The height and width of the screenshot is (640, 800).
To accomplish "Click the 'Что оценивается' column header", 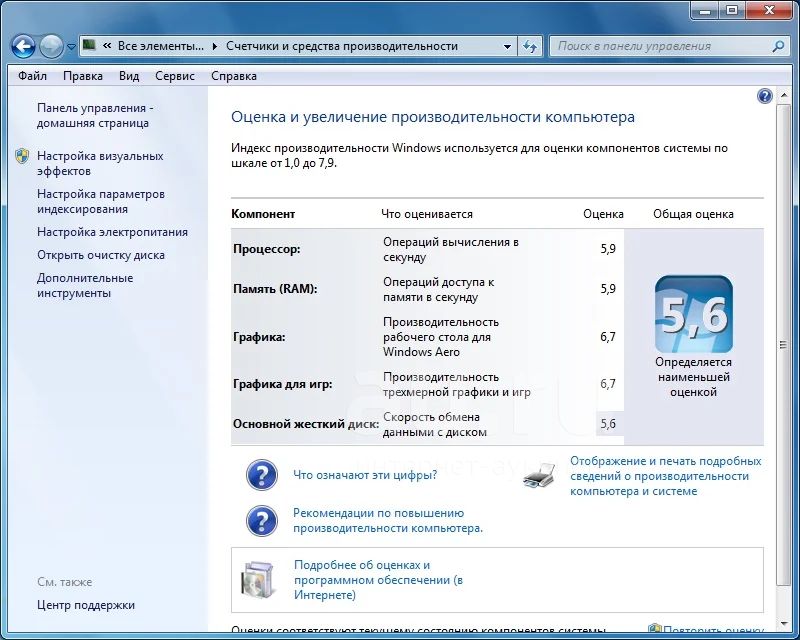I will pos(427,214).
